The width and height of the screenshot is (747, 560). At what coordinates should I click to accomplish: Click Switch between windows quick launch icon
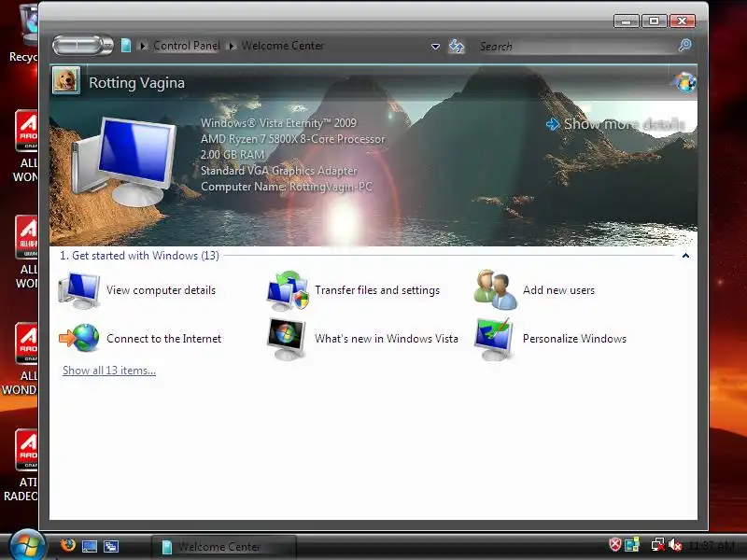pos(111,546)
